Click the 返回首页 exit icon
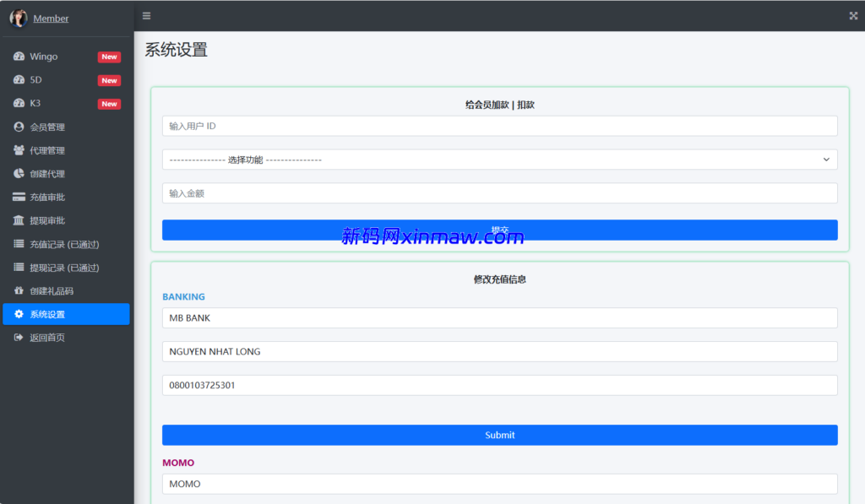This screenshot has width=865, height=504. click(x=19, y=337)
